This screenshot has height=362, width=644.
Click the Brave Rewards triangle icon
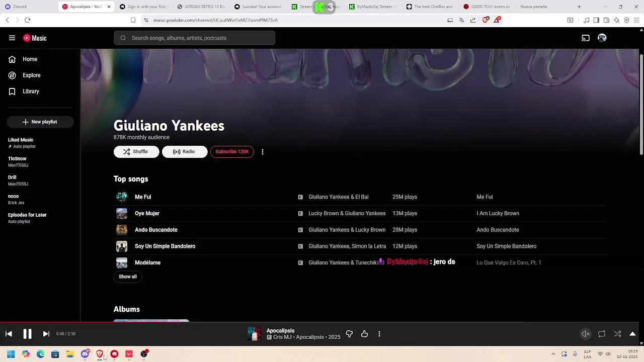(x=497, y=20)
